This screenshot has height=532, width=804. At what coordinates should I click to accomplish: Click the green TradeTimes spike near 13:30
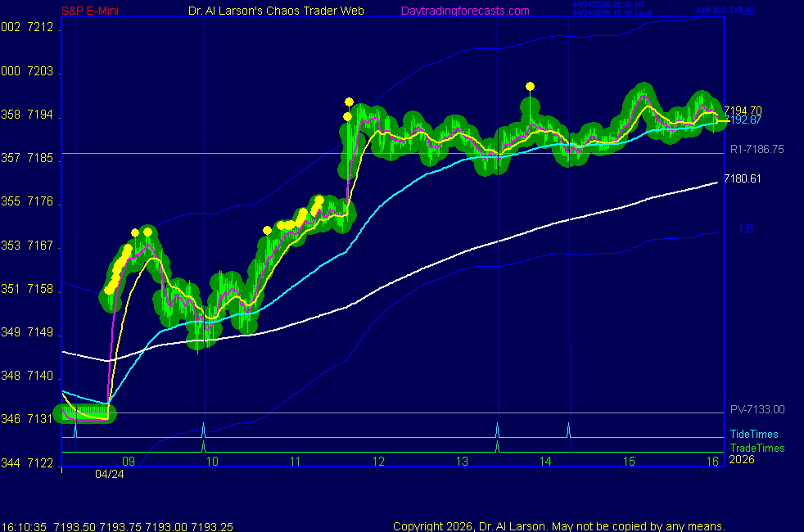click(x=497, y=446)
